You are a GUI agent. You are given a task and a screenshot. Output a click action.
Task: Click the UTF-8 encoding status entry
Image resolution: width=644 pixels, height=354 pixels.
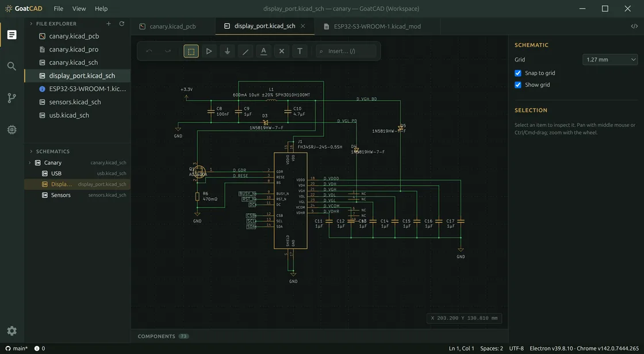click(516, 348)
